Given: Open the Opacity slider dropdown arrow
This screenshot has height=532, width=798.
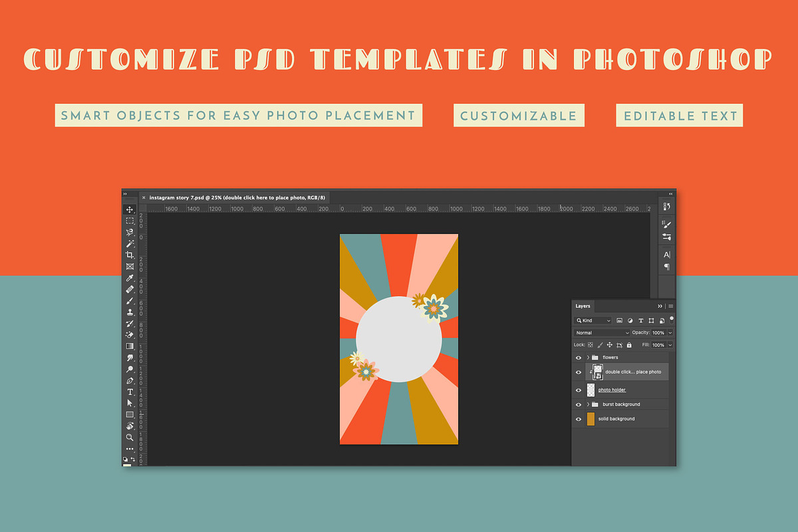Looking at the screenshot, I should click(670, 332).
